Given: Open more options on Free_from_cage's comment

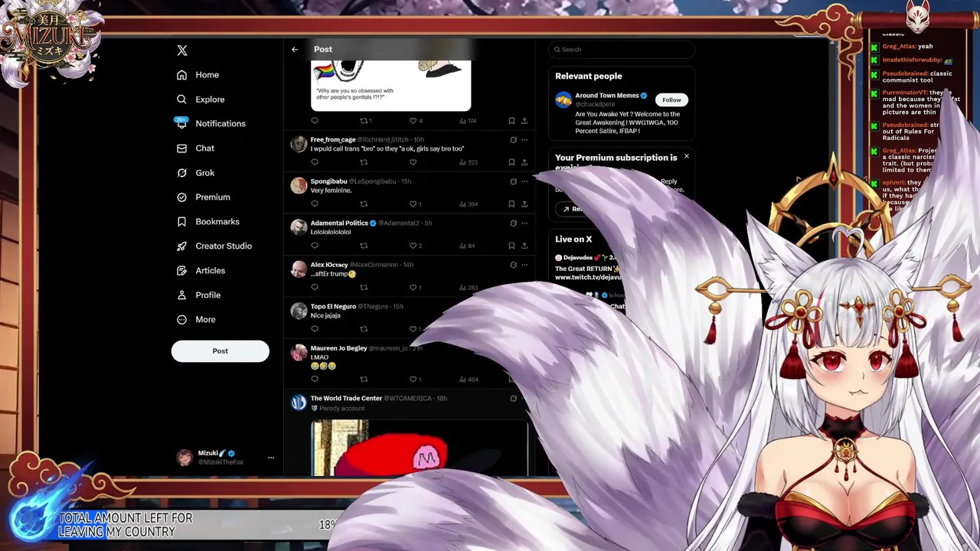Looking at the screenshot, I should 524,140.
